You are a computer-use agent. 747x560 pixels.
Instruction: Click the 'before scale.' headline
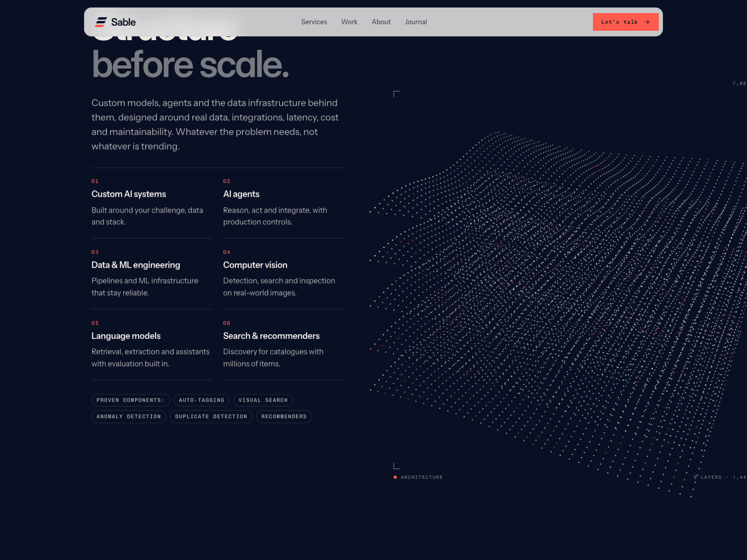[190, 64]
